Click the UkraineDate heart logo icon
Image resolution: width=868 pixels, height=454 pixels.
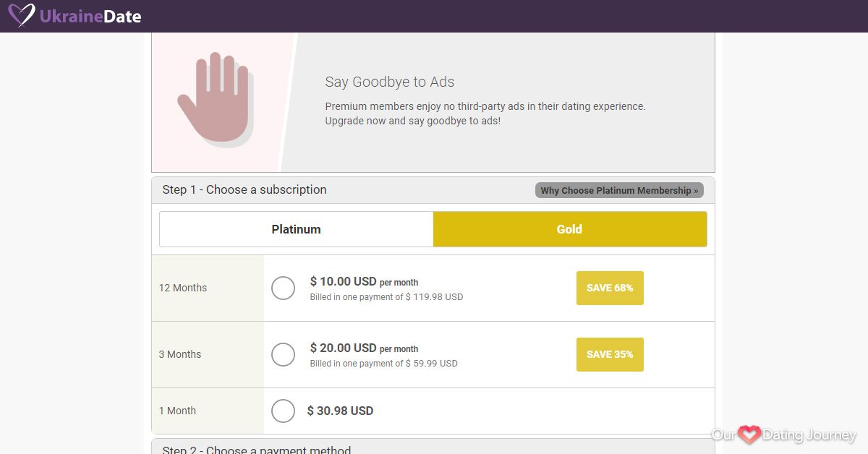pyautogui.click(x=21, y=15)
